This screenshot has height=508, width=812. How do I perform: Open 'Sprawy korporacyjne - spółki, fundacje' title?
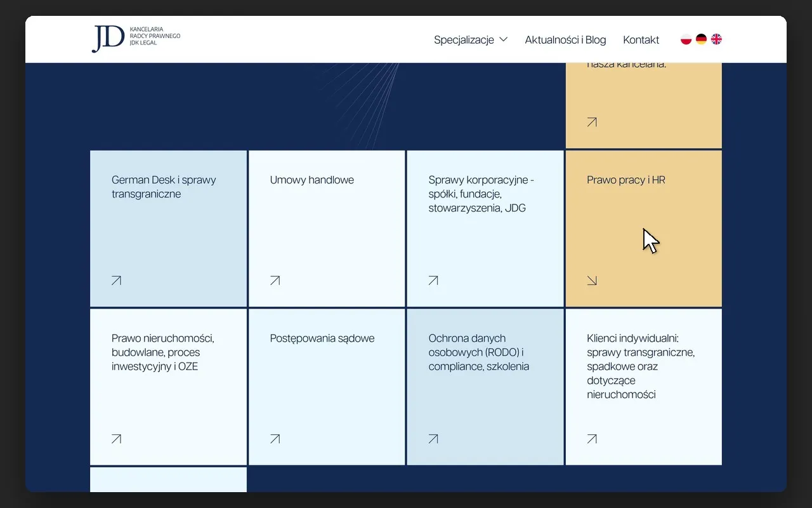pyautogui.click(x=481, y=194)
